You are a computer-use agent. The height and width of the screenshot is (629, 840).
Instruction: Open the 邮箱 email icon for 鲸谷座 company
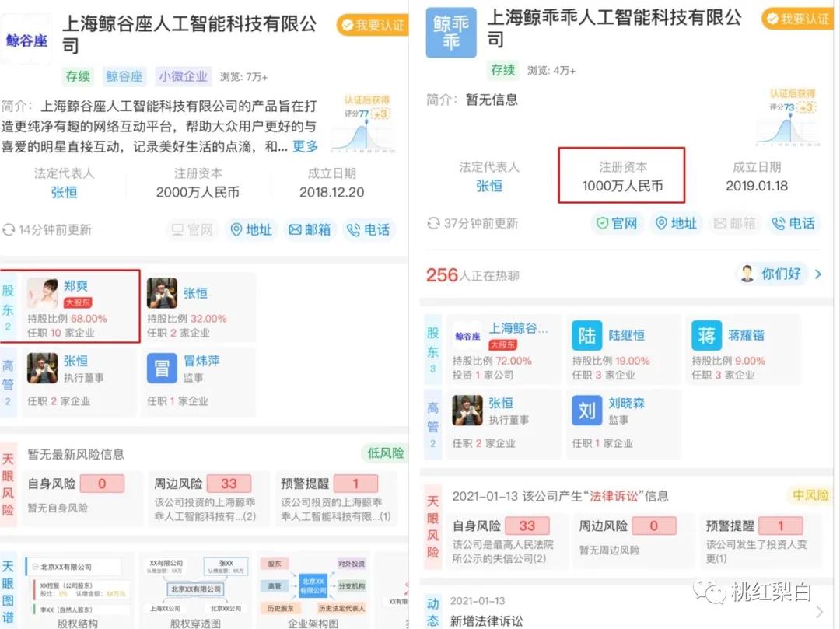point(310,229)
